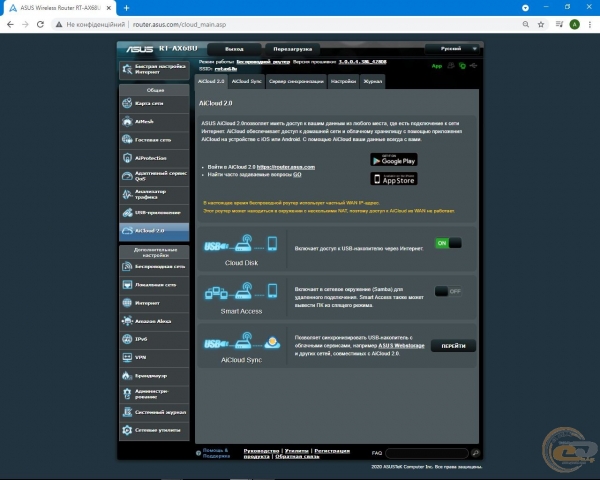This screenshot has width=600, height=480.
Task: Open the Утилиты footer link
Action: pyautogui.click(x=297, y=451)
